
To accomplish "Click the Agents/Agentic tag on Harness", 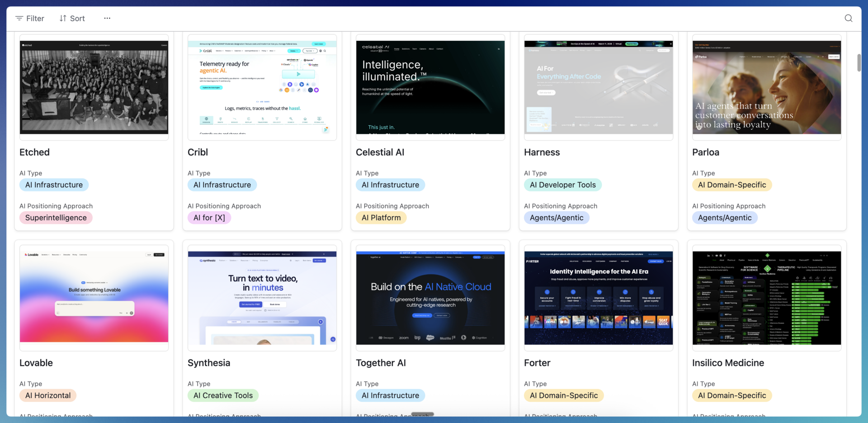I will pos(557,218).
